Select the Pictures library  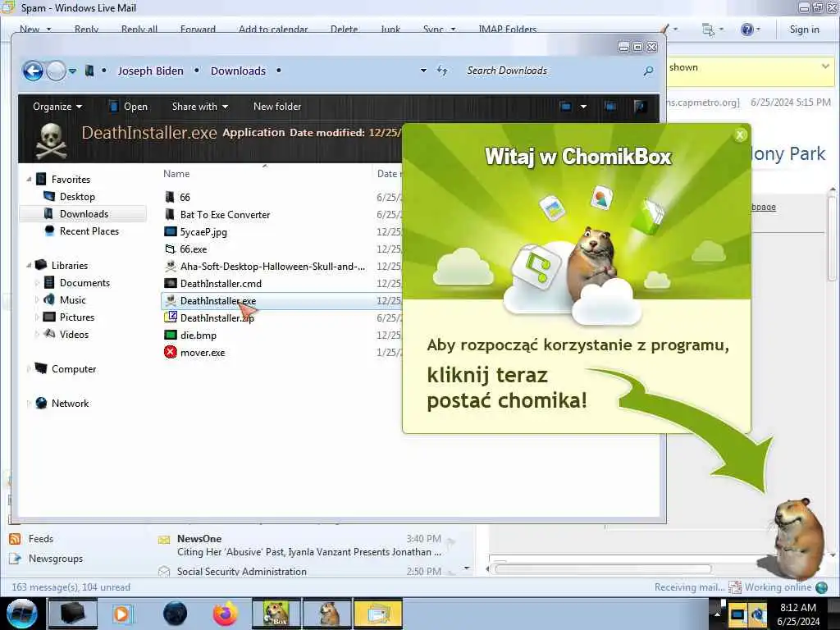click(x=76, y=317)
